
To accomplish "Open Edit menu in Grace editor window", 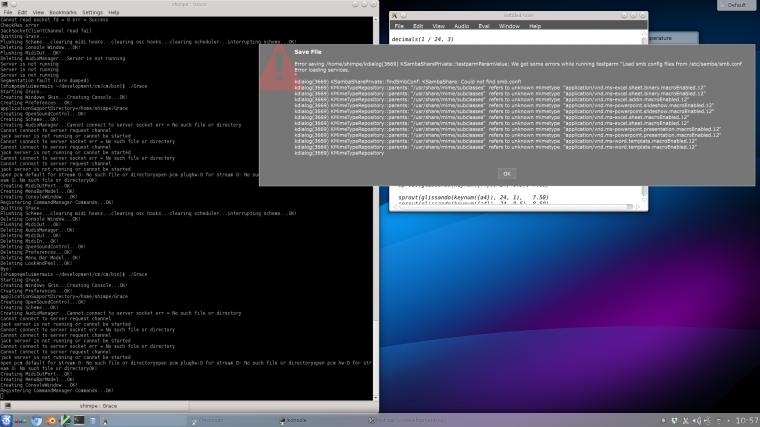I will click(418, 26).
